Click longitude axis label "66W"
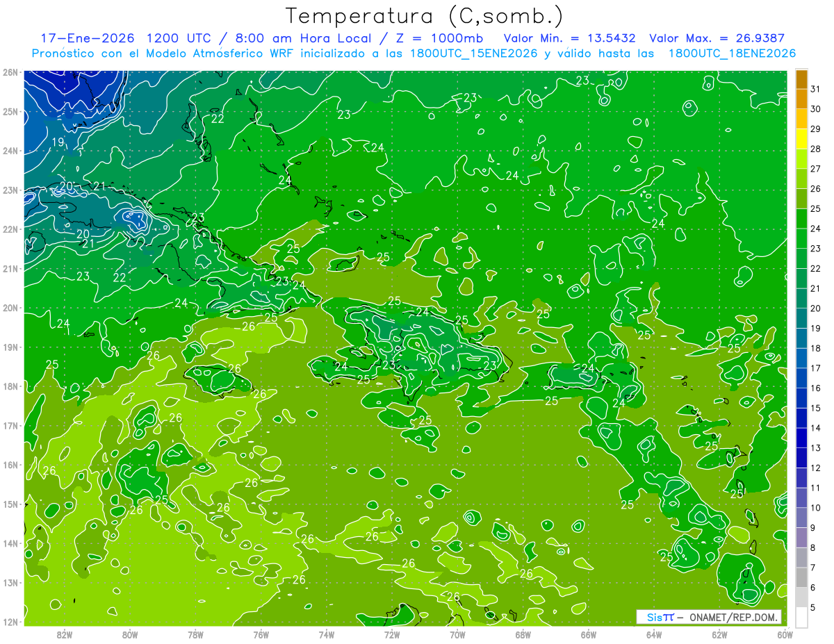The width and height of the screenshot is (834, 644). 589,634
